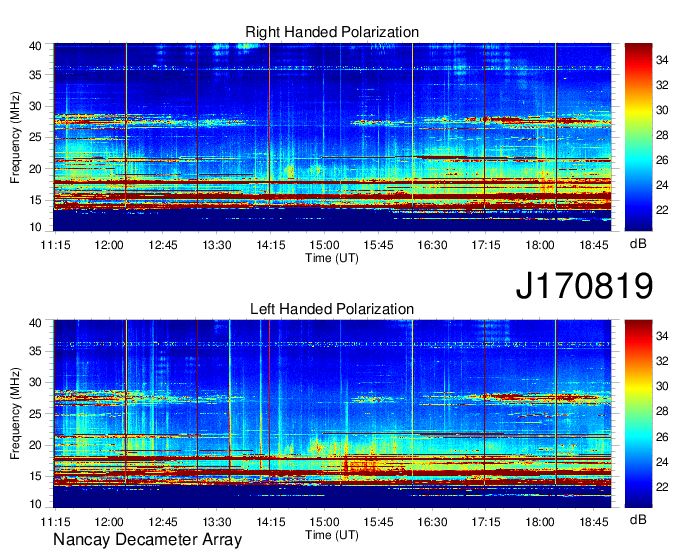
Task: Click the 17:15 tick under right-handed plot
Action: coord(486,245)
